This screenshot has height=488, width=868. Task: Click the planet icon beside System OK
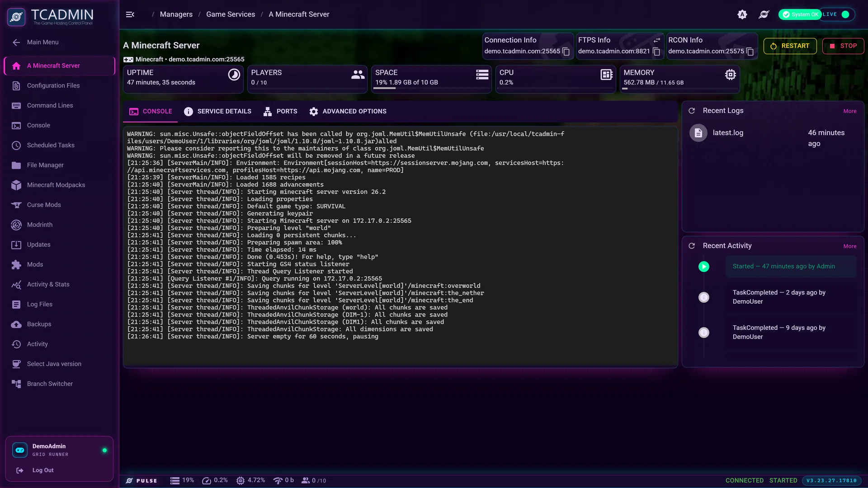pos(764,14)
